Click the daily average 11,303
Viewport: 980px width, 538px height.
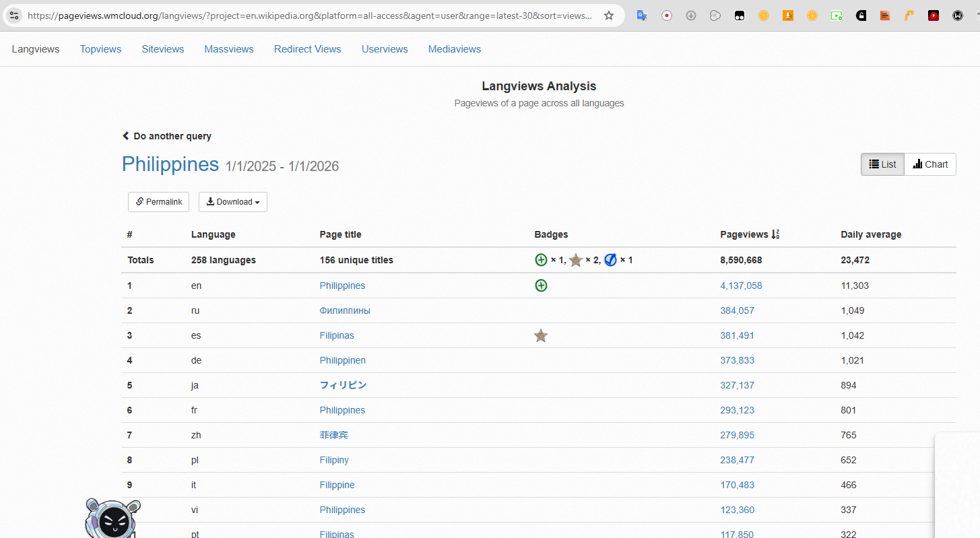855,285
